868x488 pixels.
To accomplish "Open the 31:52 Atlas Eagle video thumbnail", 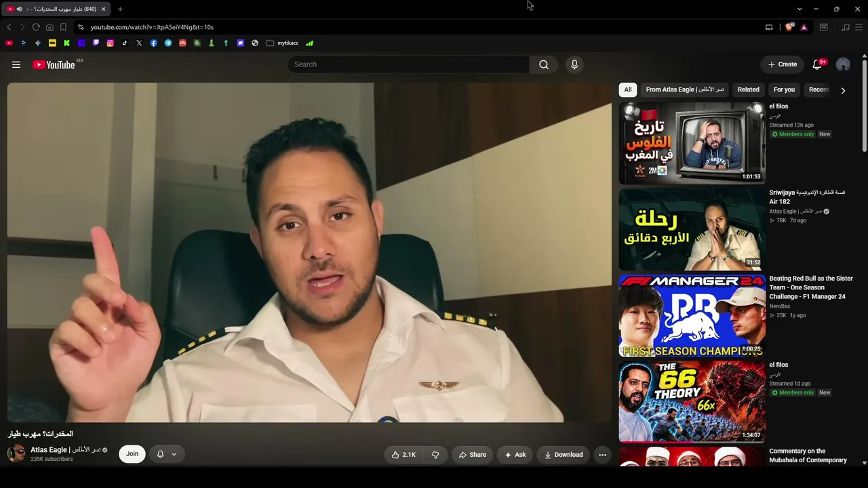I will pos(692,229).
